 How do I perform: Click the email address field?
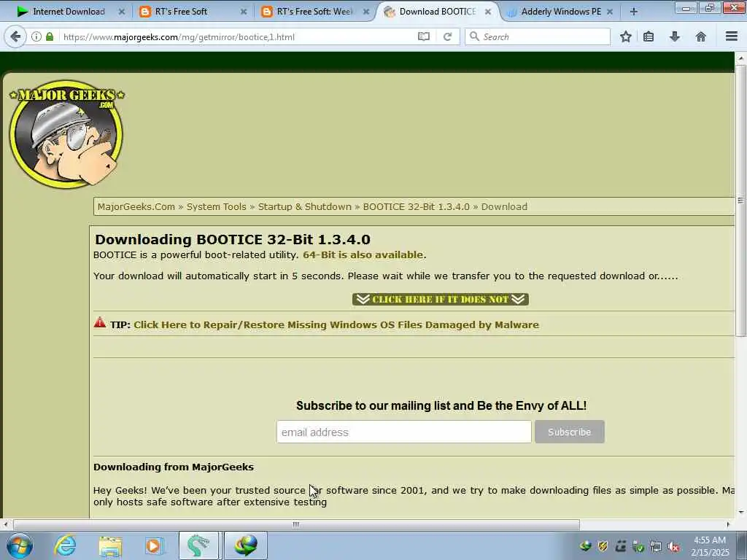[403, 432]
